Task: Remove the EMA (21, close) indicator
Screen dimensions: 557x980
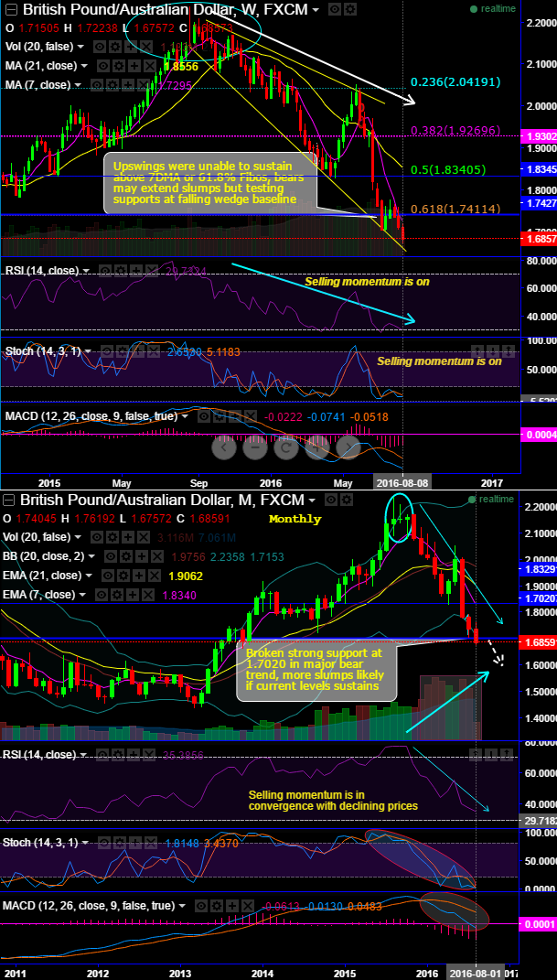Action: click(155, 576)
